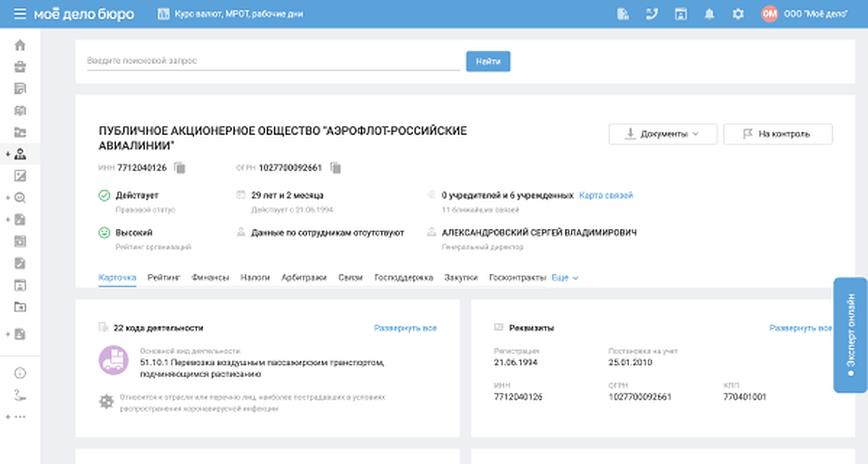
Task: Click the purple main activity icon
Action: click(114, 360)
